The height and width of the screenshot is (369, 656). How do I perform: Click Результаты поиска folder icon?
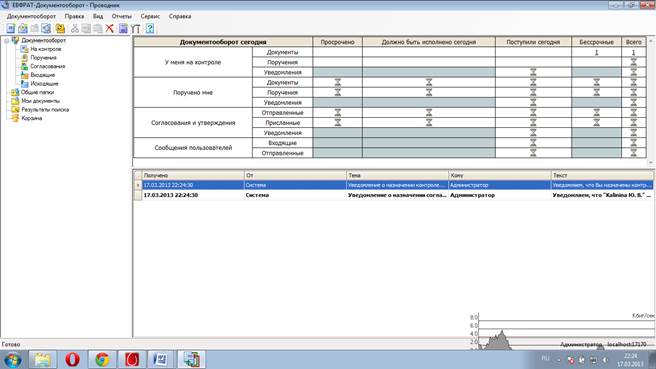tap(15, 110)
